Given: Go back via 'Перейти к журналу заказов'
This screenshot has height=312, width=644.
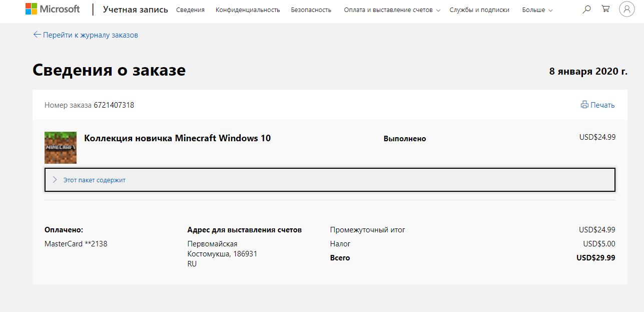Looking at the screenshot, I should (x=91, y=35).
